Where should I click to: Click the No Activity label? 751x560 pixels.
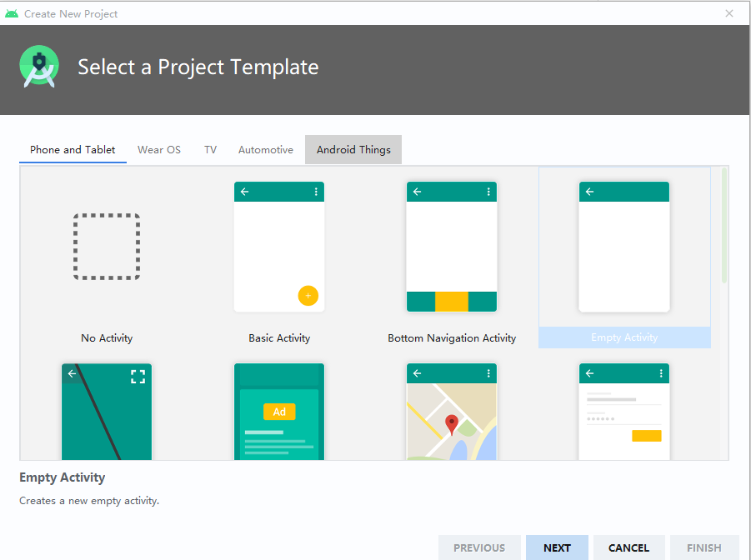click(x=107, y=338)
